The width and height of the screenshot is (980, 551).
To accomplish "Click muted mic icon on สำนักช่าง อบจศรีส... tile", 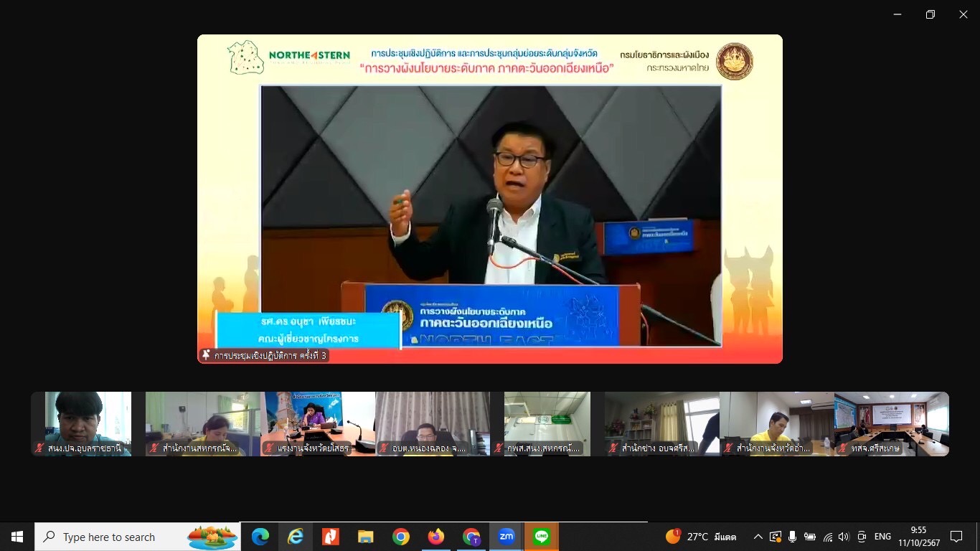I will click(614, 448).
